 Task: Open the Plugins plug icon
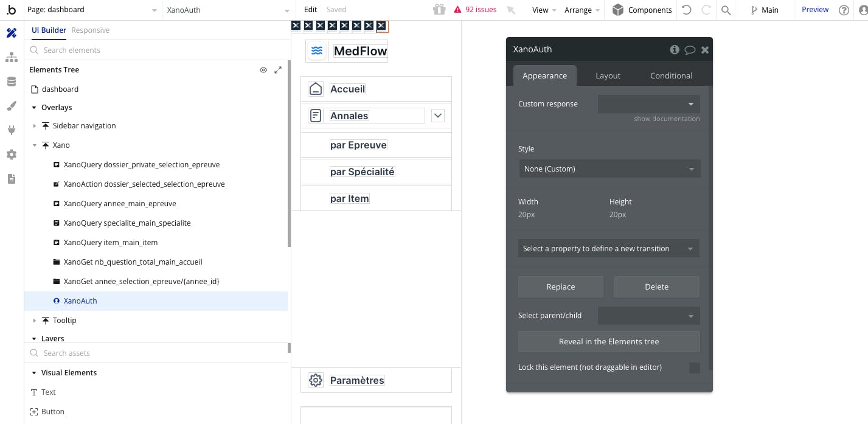click(x=12, y=130)
